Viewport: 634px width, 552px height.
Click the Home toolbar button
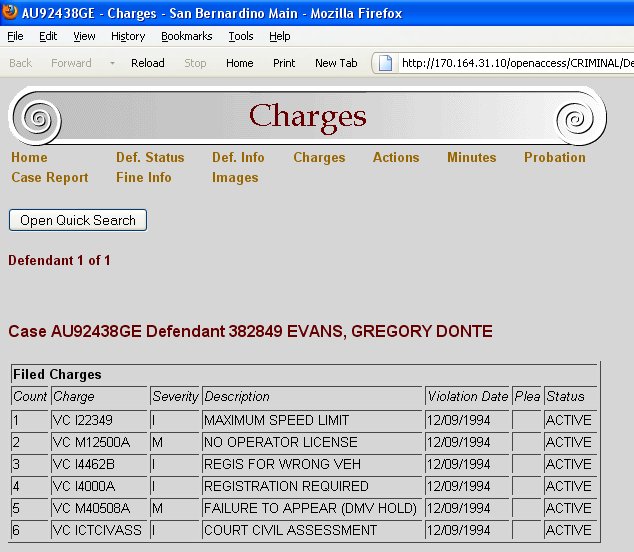click(x=239, y=63)
